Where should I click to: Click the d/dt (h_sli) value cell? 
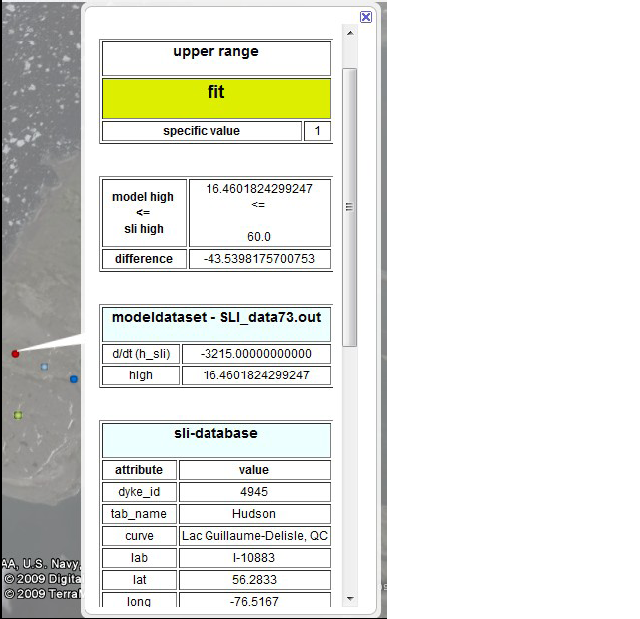tap(256, 354)
